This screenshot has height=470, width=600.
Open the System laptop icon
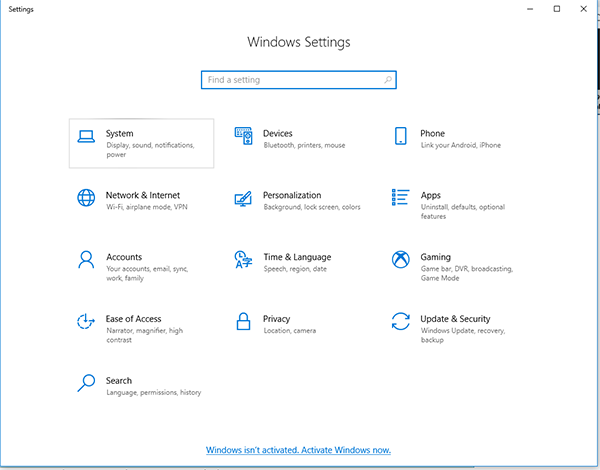(x=86, y=137)
